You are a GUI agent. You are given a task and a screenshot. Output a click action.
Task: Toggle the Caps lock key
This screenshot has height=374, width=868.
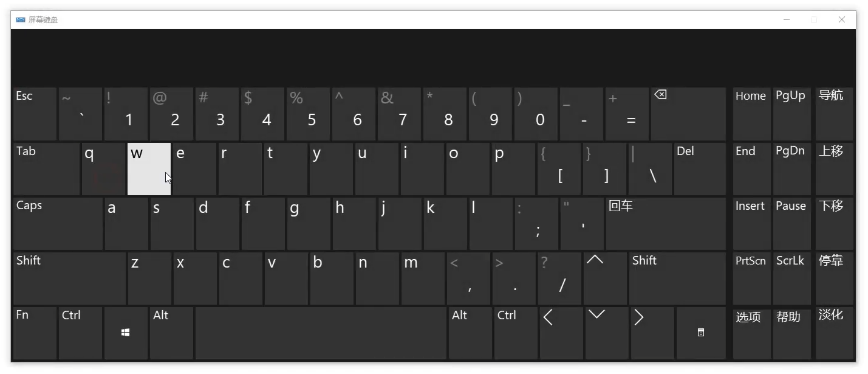(58, 224)
